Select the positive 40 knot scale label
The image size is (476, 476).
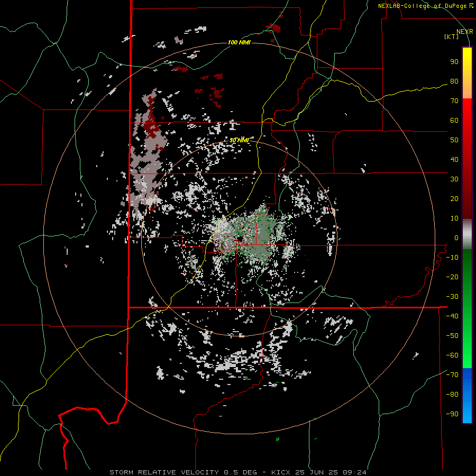[x=454, y=160]
